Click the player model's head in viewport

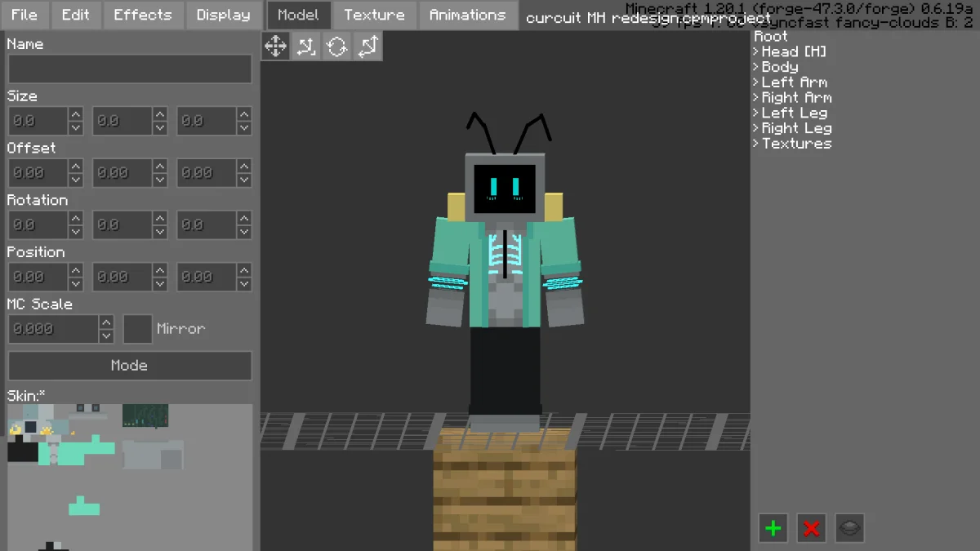[x=505, y=187]
